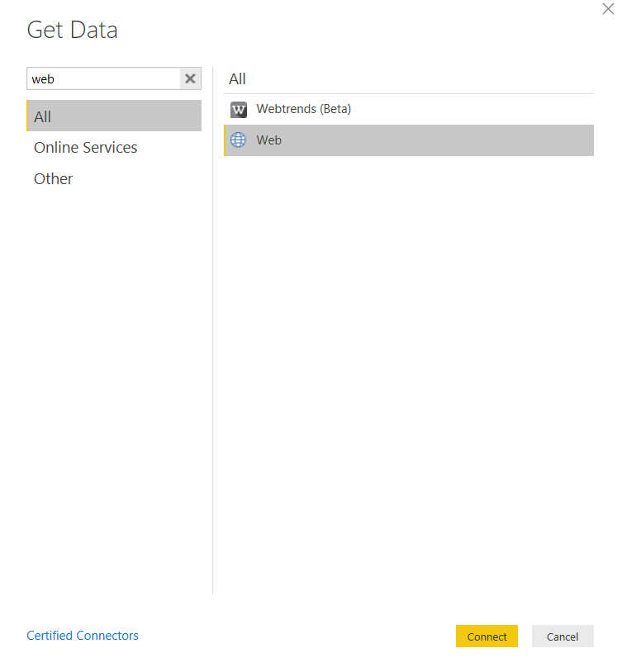The image size is (622, 672).
Task: Click the Web globe icon
Action: point(239,140)
